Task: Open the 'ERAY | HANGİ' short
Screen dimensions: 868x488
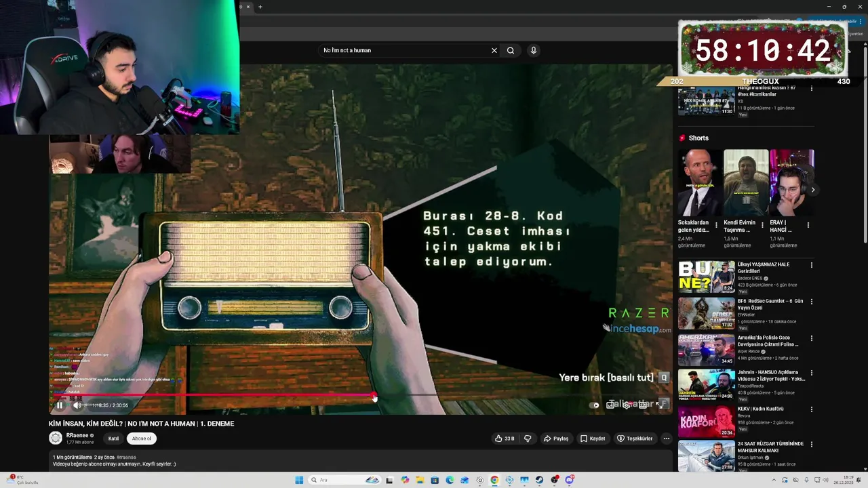Action: [x=792, y=182]
